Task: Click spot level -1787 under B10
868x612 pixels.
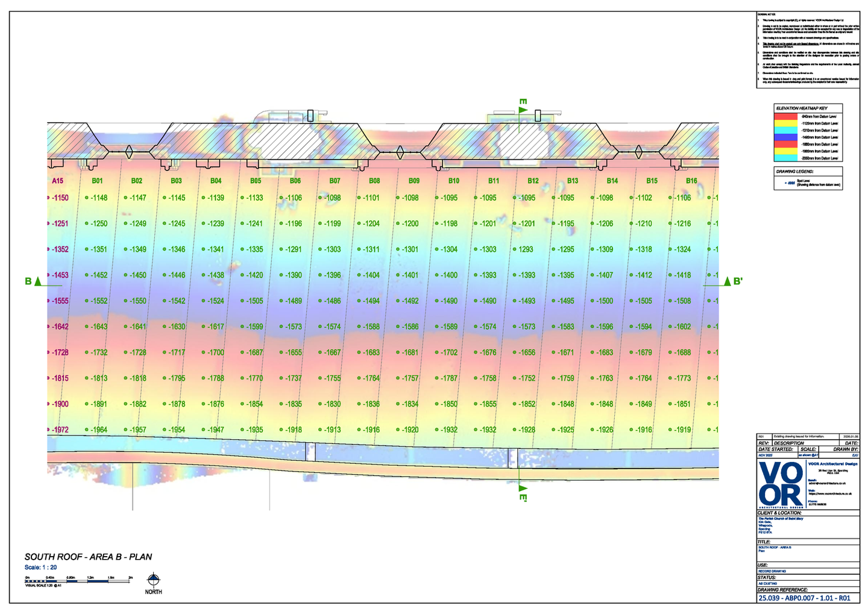Action: (449, 378)
